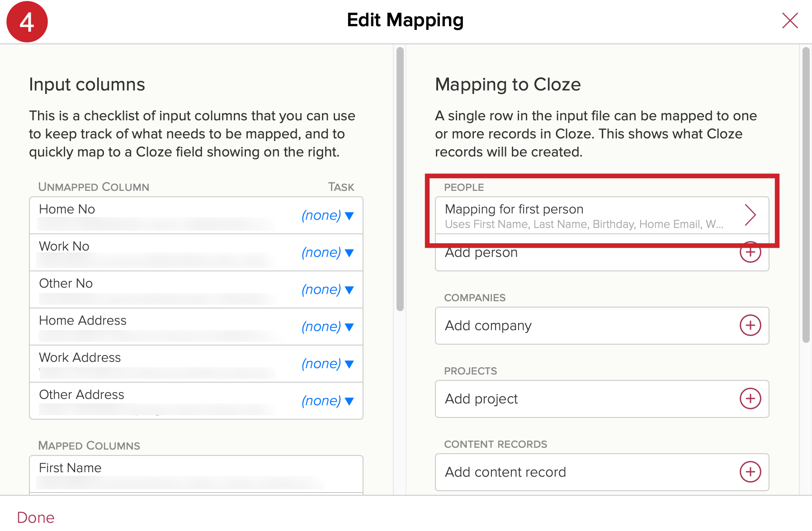The image size is (812, 531).
Task: Open task dropdown for Work Address
Action: pos(327,364)
